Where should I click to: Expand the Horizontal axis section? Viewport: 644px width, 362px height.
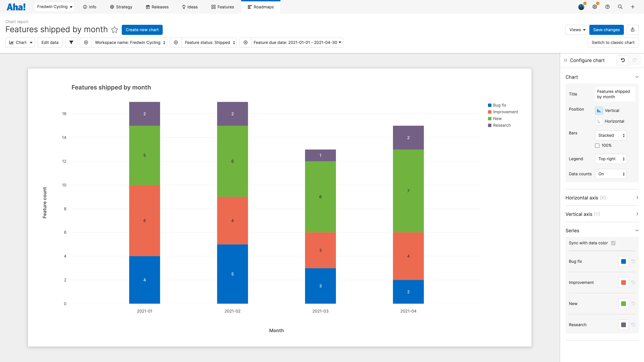(x=602, y=198)
